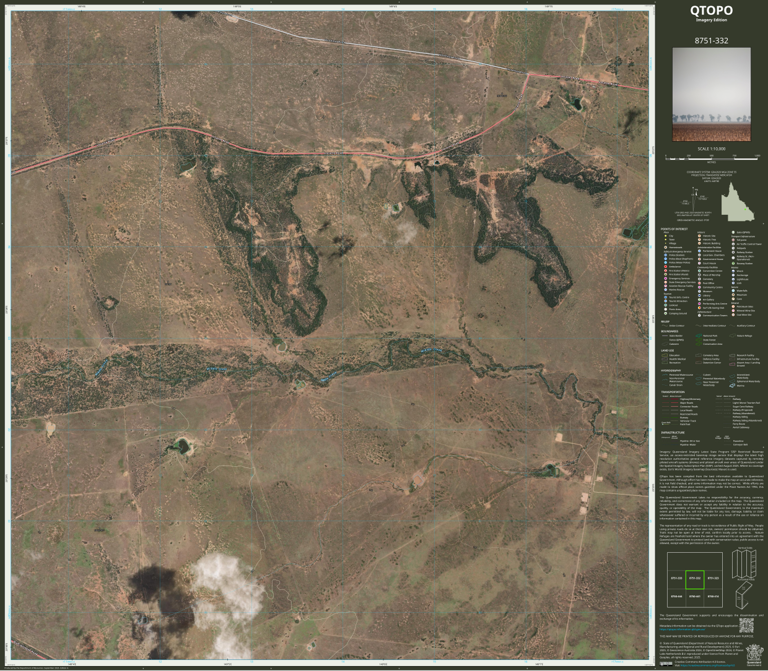768x671 pixels.
Task: Click the 'POINTS OF INTEREST' legend heading
Action: (x=674, y=229)
